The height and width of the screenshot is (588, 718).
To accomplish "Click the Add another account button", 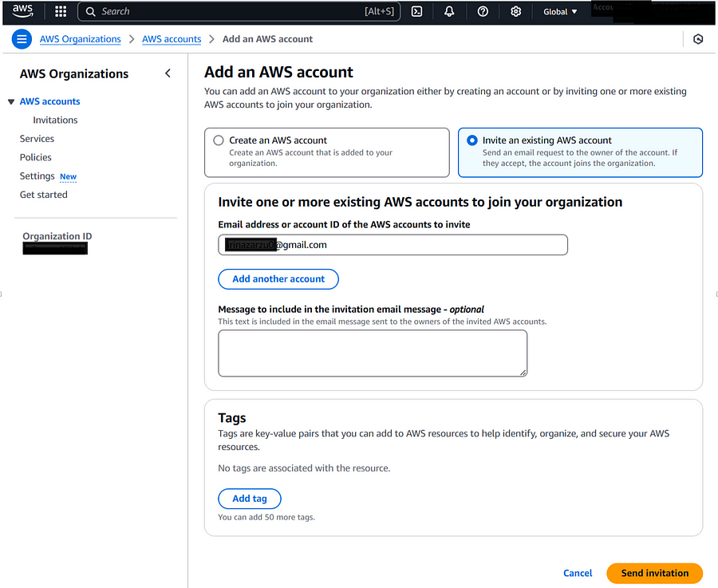I will (278, 279).
